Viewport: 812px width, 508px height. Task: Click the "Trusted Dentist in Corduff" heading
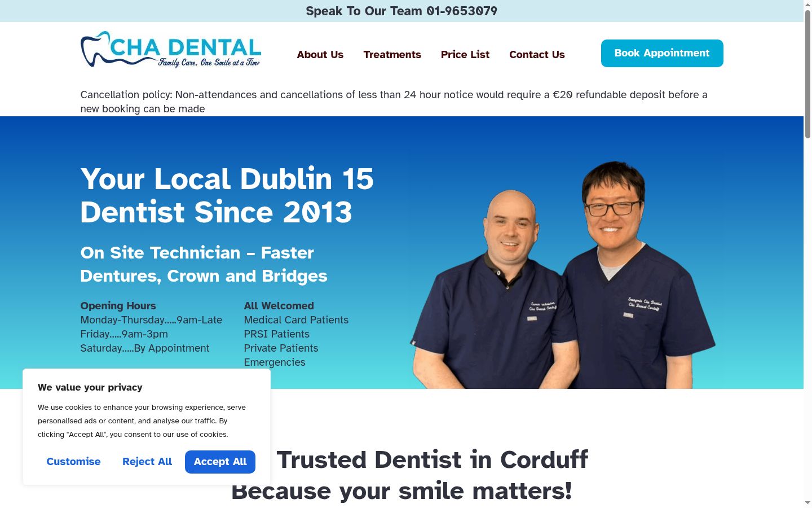tap(433, 459)
